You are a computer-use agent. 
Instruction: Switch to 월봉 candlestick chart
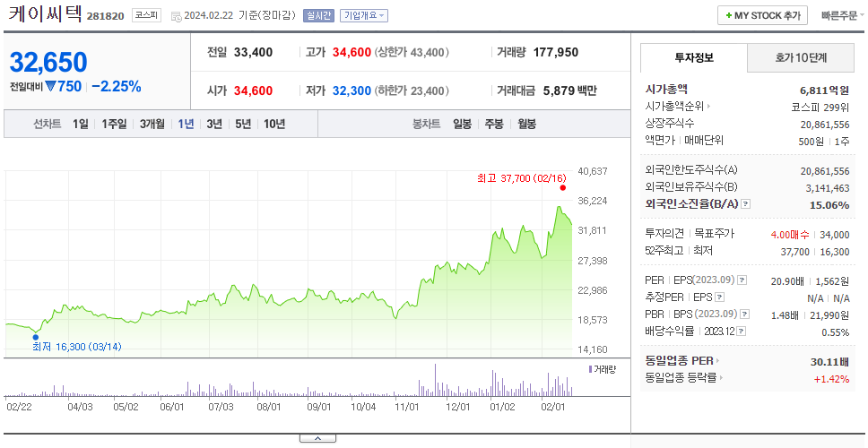(x=526, y=124)
